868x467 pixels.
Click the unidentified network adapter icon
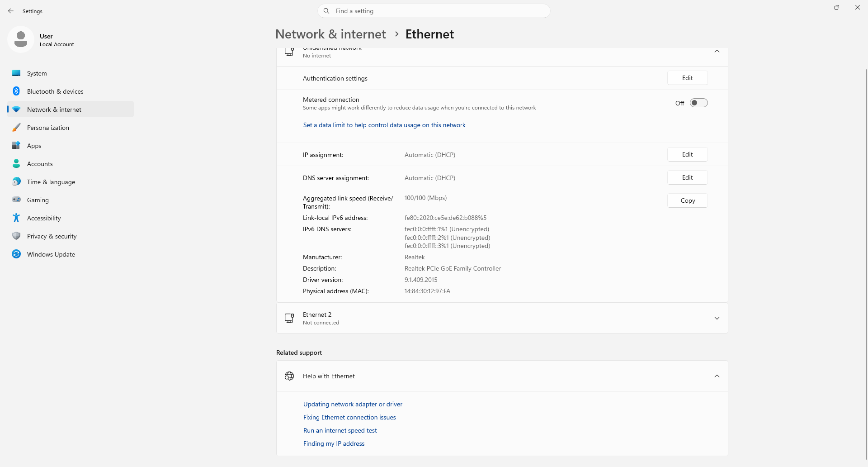point(289,52)
